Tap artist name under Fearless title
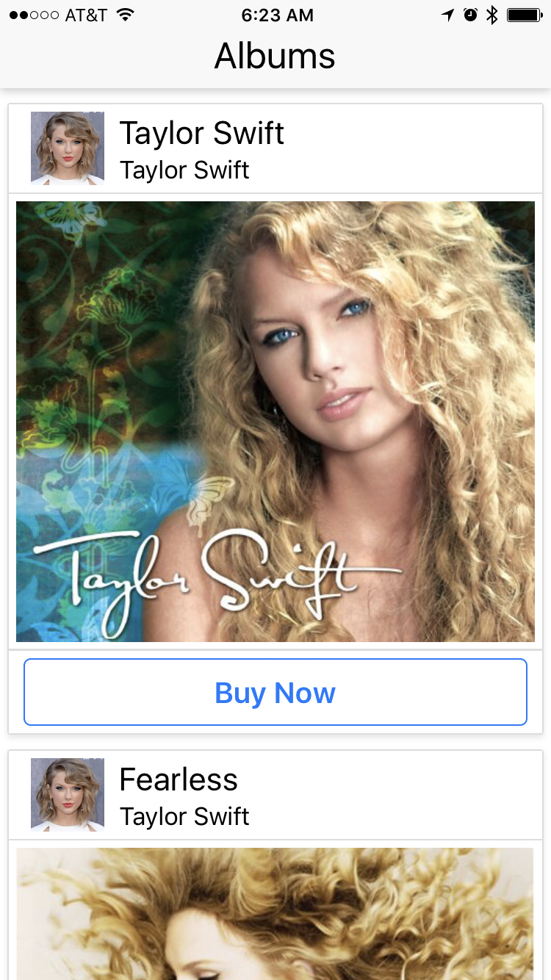The height and width of the screenshot is (980, 551). point(184,816)
